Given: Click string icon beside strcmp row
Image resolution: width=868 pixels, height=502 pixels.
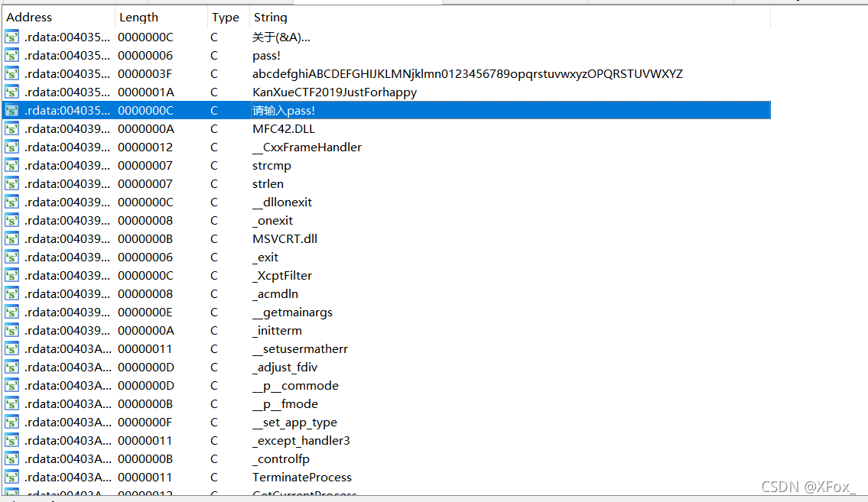Looking at the screenshot, I should [11, 165].
